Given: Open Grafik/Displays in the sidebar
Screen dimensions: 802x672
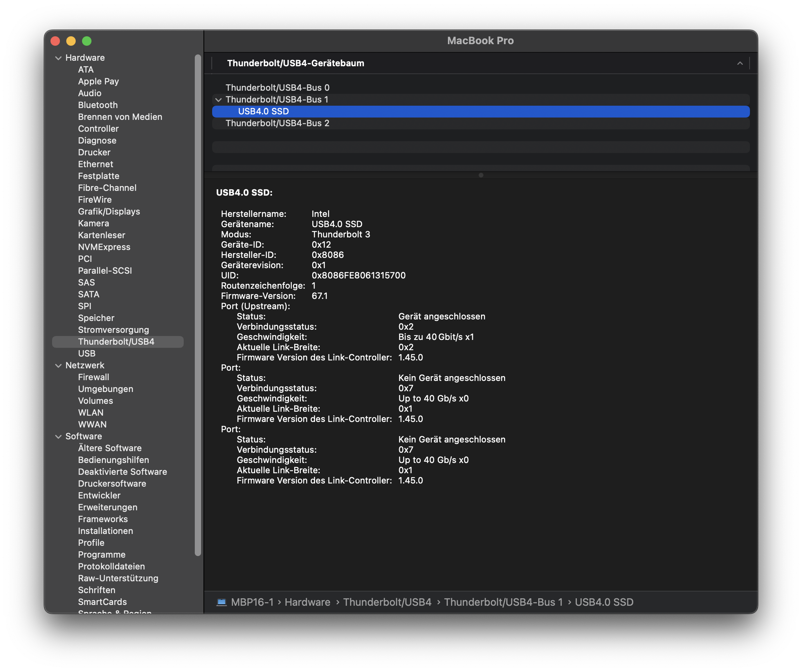Looking at the screenshot, I should [109, 212].
